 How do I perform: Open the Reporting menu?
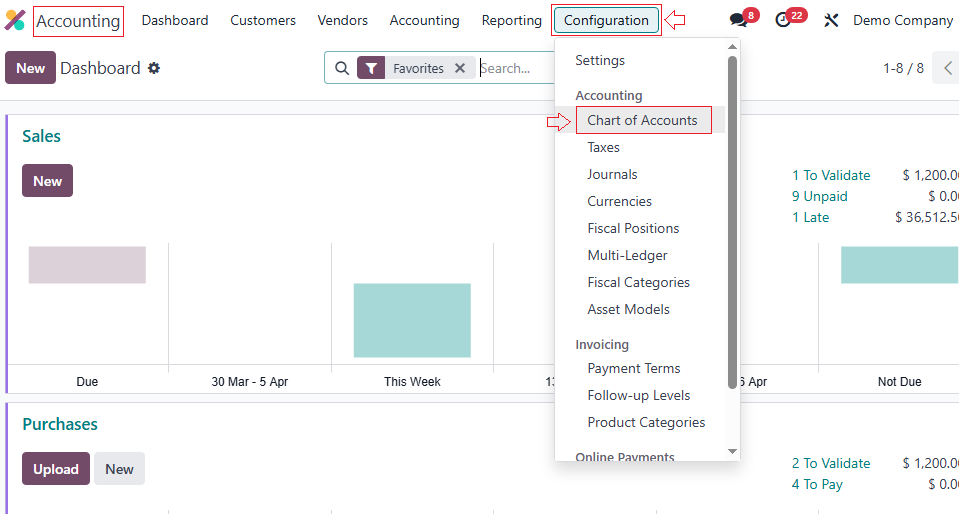[511, 20]
